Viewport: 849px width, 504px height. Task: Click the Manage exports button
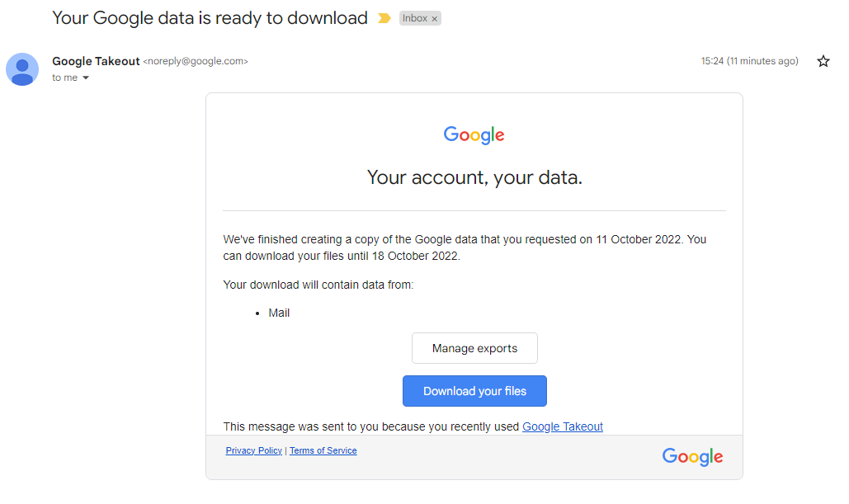pos(474,347)
